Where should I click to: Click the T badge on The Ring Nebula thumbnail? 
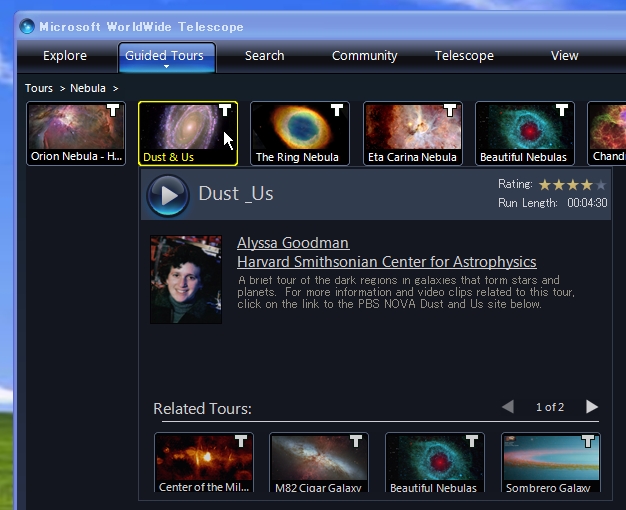pyautogui.click(x=337, y=110)
